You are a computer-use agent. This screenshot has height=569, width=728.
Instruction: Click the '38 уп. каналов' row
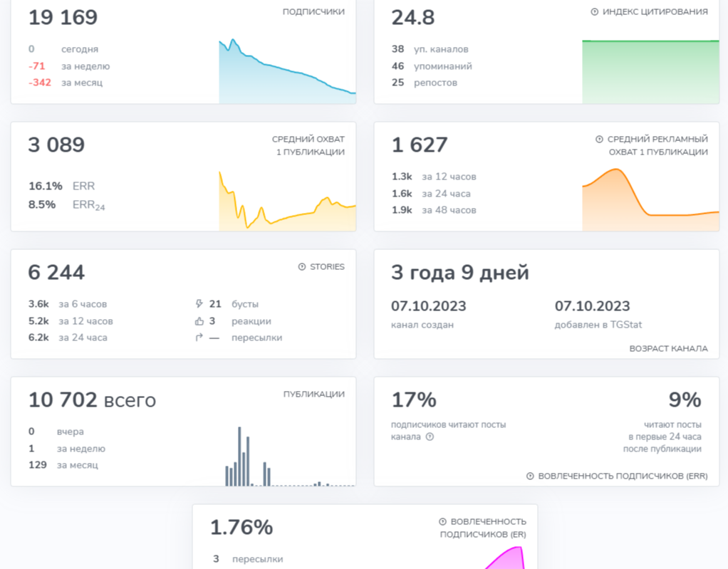tap(430, 49)
